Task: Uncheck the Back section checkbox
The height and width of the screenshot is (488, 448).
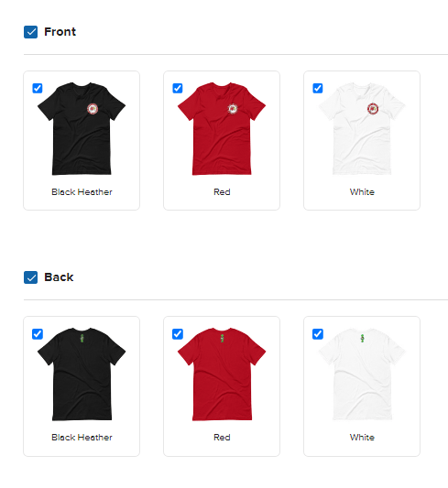Action: click(x=30, y=277)
